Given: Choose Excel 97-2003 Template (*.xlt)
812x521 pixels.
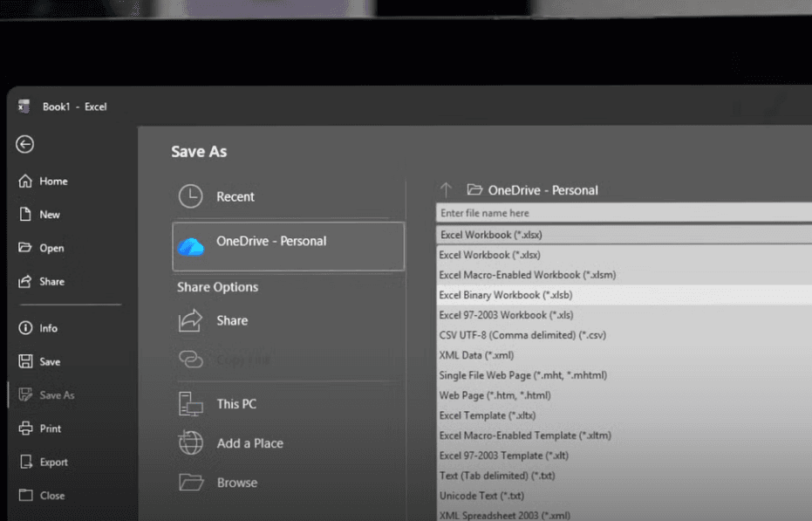Looking at the screenshot, I should coord(624,456).
